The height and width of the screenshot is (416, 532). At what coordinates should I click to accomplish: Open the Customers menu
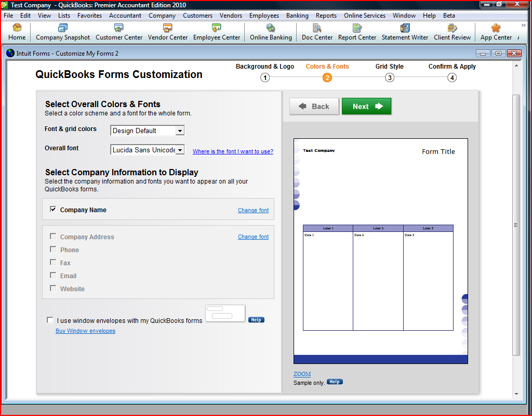tap(197, 16)
